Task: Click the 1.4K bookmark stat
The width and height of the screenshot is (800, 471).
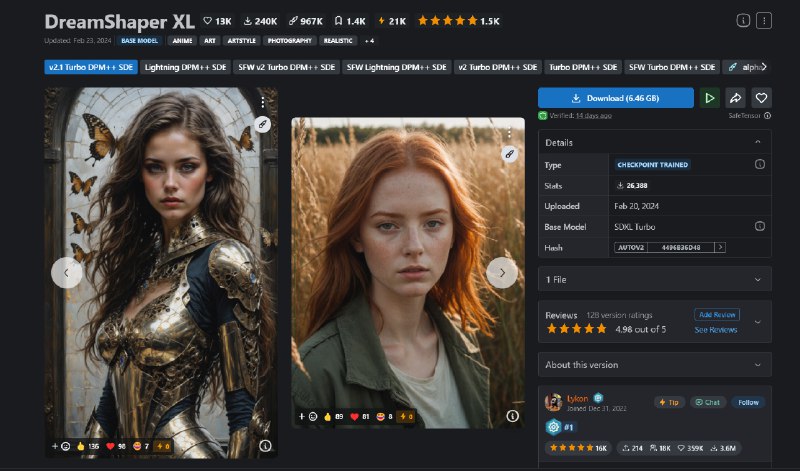Action: pyautogui.click(x=350, y=21)
